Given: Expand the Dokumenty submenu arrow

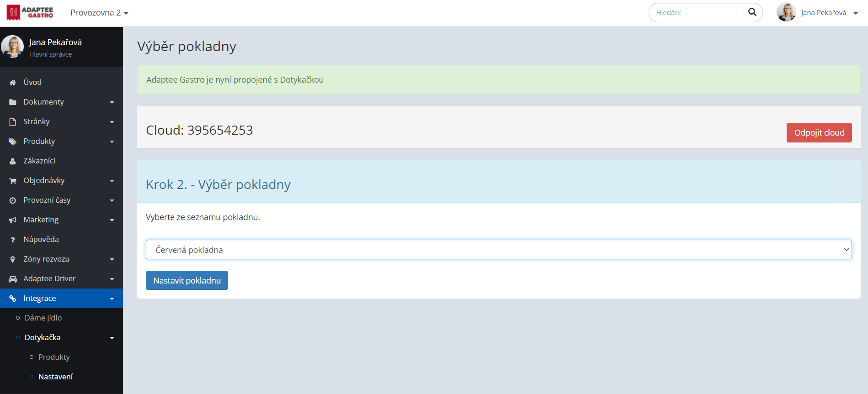Looking at the screenshot, I should click(112, 102).
